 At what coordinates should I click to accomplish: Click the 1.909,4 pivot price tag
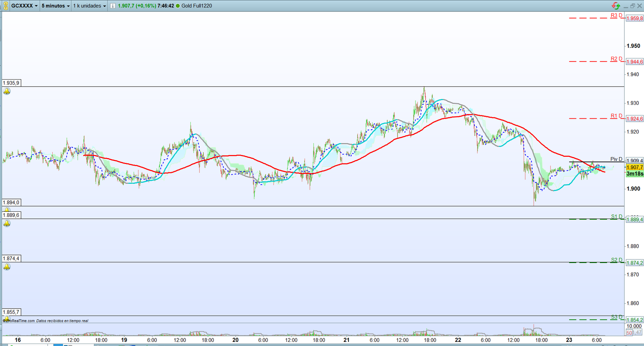click(x=635, y=161)
